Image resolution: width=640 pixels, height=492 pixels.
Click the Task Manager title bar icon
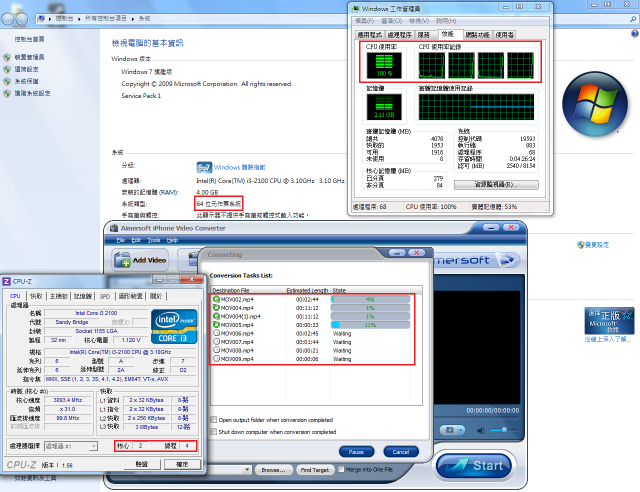coord(356,9)
